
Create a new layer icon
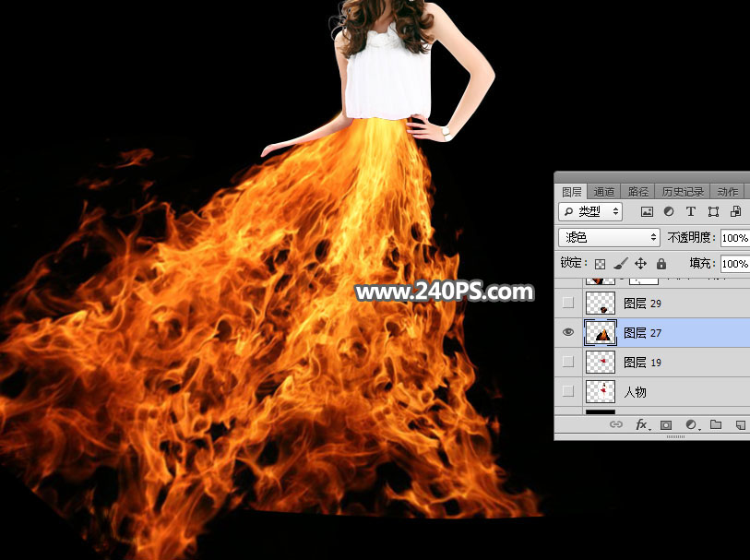click(741, 424)
